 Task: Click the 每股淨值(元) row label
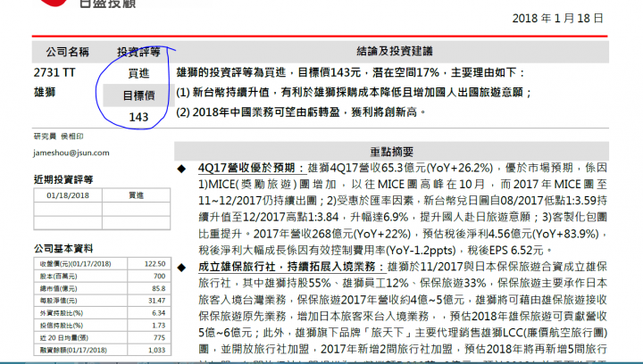coord(58,301)
